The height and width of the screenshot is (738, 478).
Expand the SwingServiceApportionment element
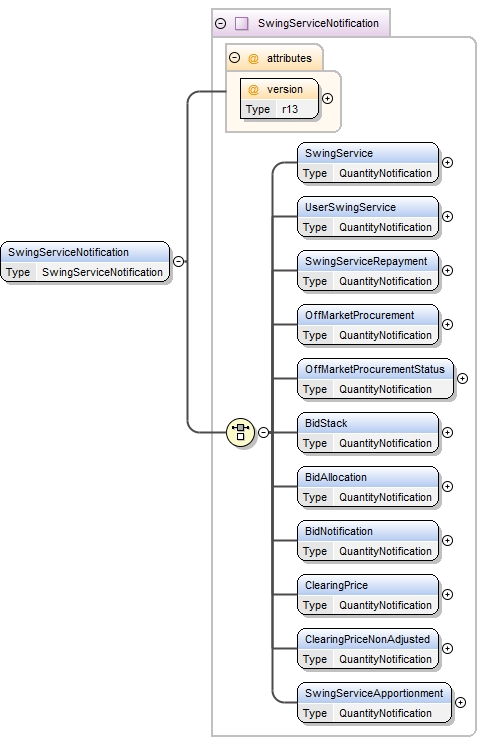[461, 702]
